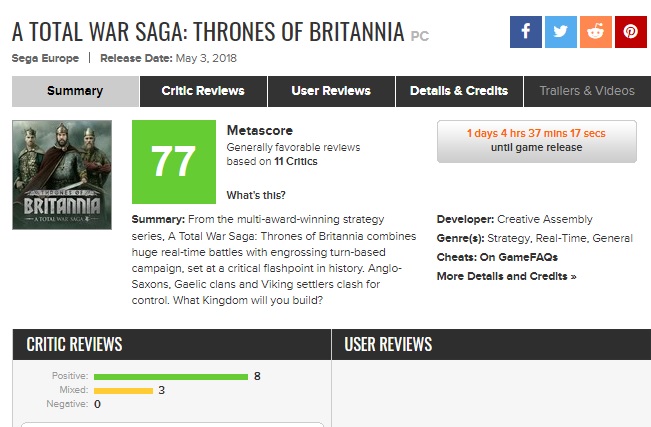Share this game on Reddit

[596, 32]
